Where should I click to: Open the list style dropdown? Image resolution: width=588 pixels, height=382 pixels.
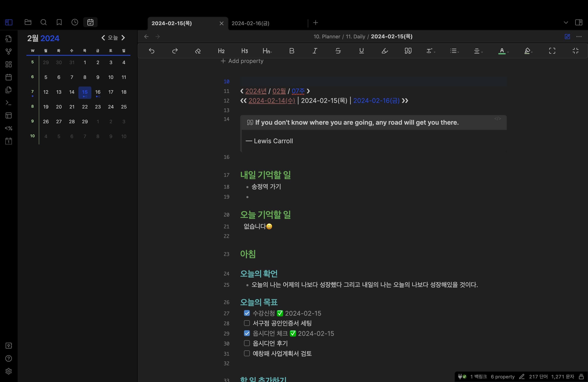tap(454, 51)
